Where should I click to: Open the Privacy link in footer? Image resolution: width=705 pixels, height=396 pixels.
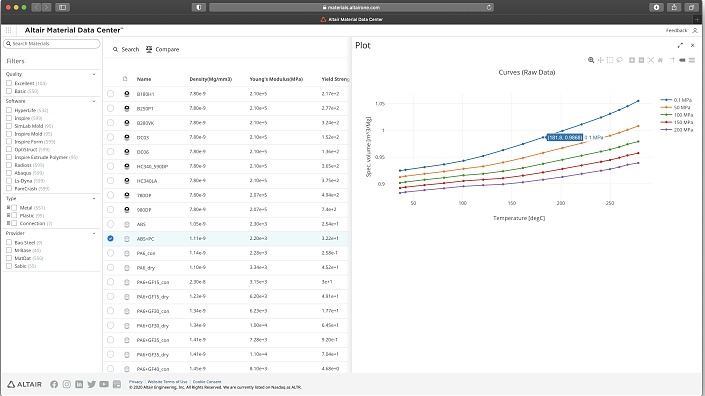point(135,382)
